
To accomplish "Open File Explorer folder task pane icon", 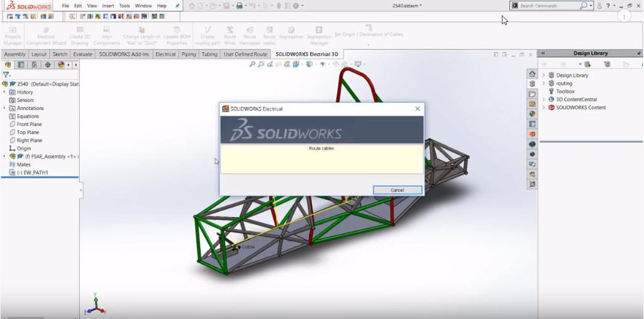I will click(x=532, y=94).
